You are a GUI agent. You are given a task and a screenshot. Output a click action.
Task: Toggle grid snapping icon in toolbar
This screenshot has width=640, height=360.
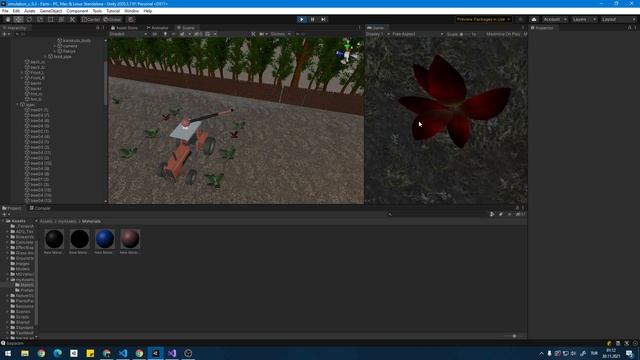[131, 19]
